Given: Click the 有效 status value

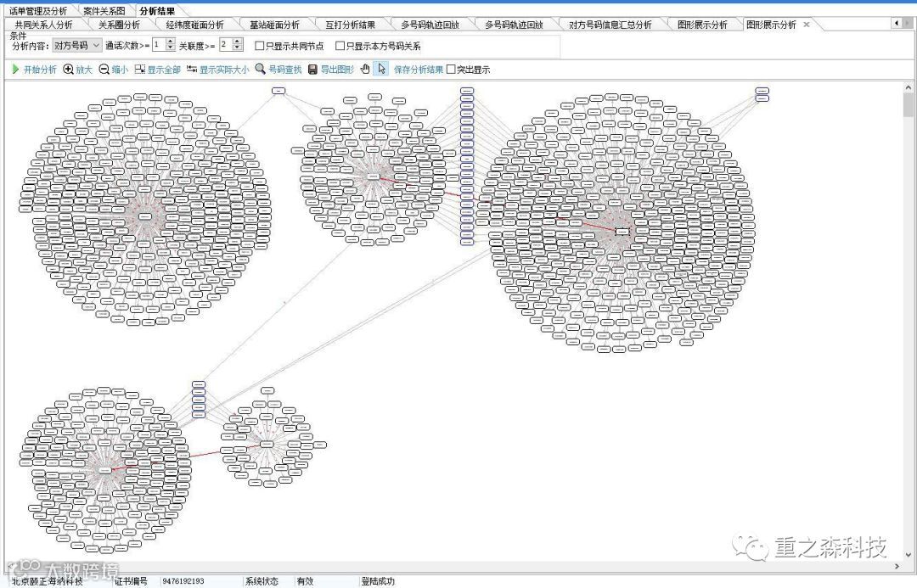Looking at the screenshot, I should (305, 581).
